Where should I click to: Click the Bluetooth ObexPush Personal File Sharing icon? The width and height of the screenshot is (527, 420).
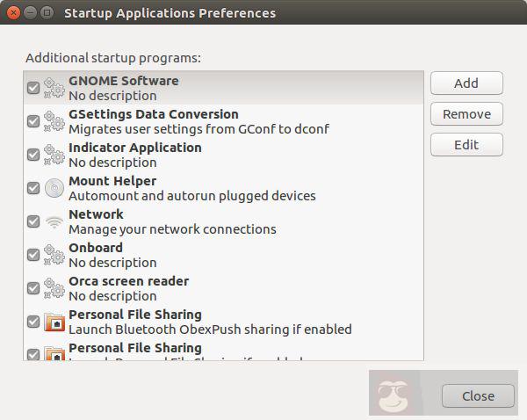54,322
